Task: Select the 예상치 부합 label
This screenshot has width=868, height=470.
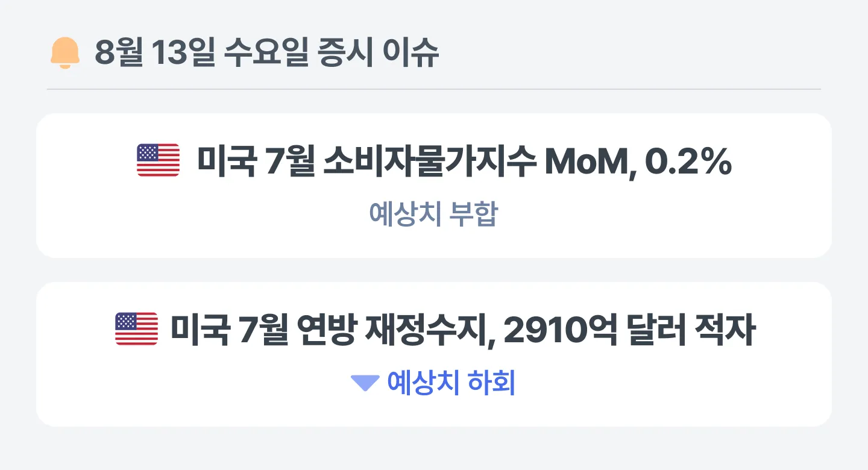Action: click(433, 213)
